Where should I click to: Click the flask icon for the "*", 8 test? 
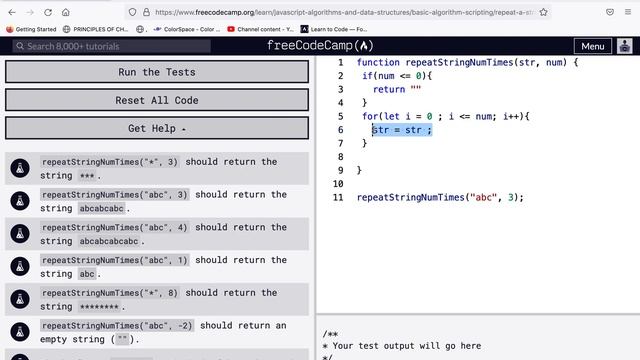click(20, 299)
